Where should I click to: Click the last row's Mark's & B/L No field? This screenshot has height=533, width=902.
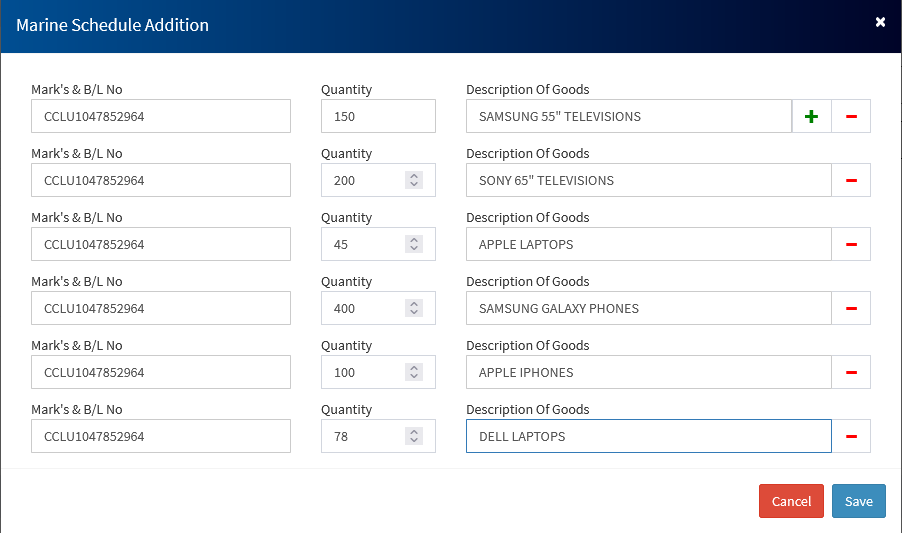[161, 437]
